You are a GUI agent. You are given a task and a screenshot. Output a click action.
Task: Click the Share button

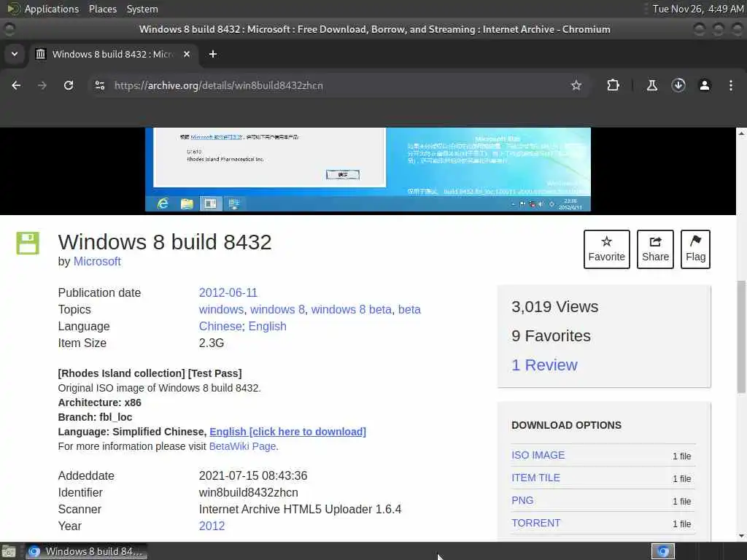tap(655, 249)
